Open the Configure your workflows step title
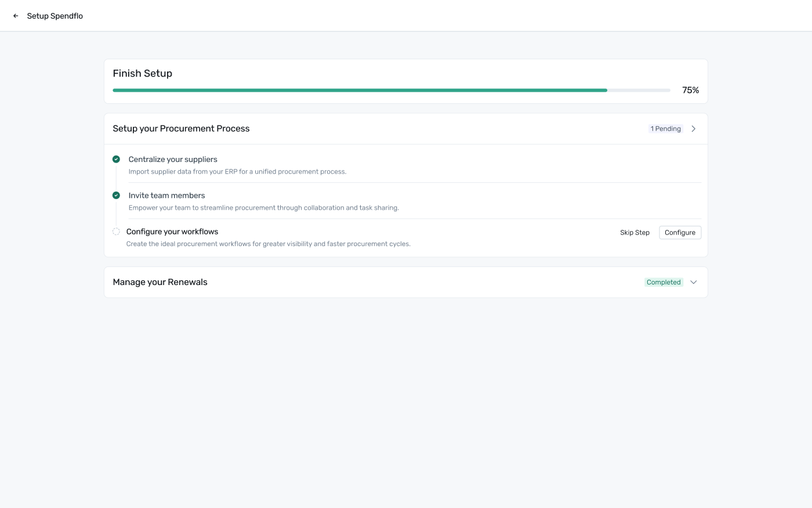This screenshot has width=812, height=508. tap(172, 232)
